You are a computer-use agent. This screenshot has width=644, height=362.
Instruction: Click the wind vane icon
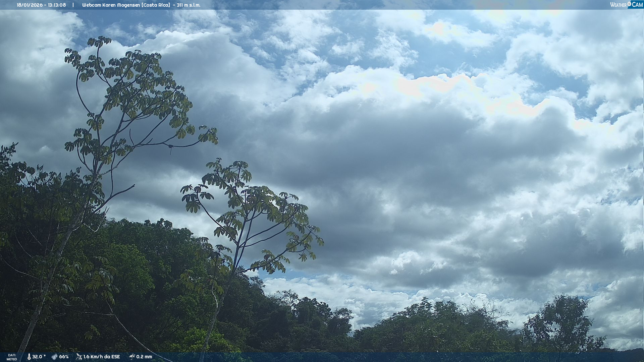(79, 357)
